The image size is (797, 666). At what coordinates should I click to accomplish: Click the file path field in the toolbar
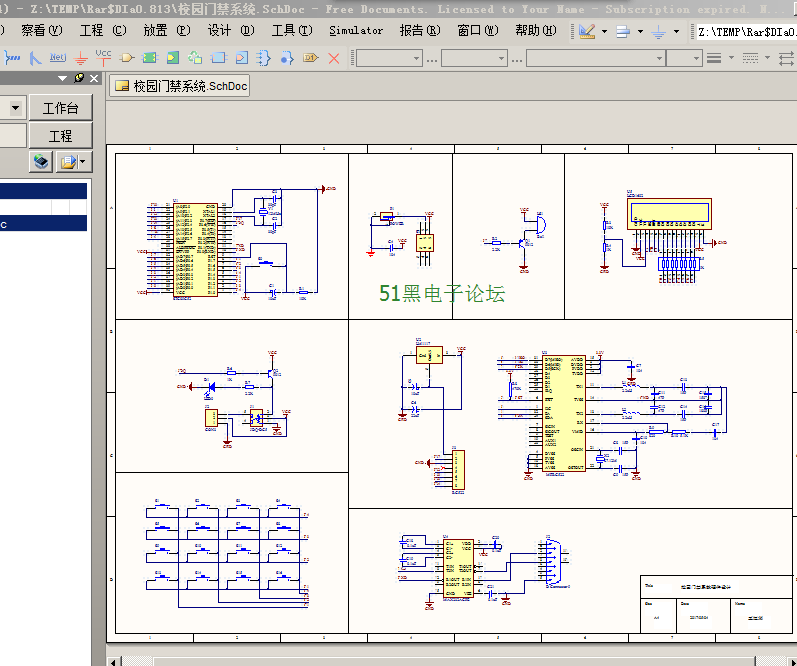746,31
